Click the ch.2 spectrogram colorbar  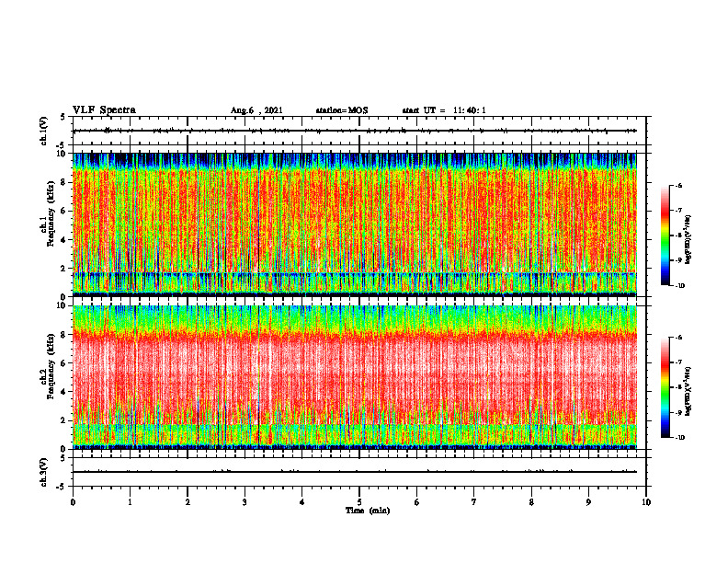665,387
